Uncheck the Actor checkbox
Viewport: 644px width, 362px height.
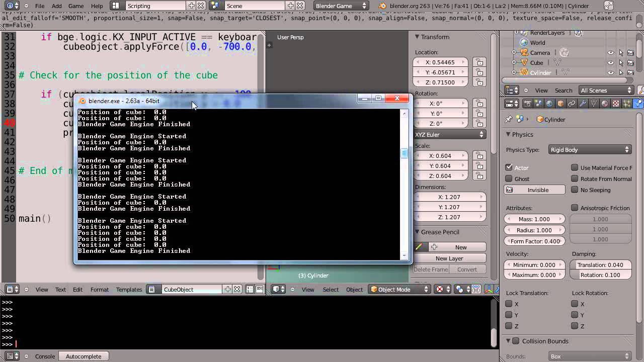point(509,167)
